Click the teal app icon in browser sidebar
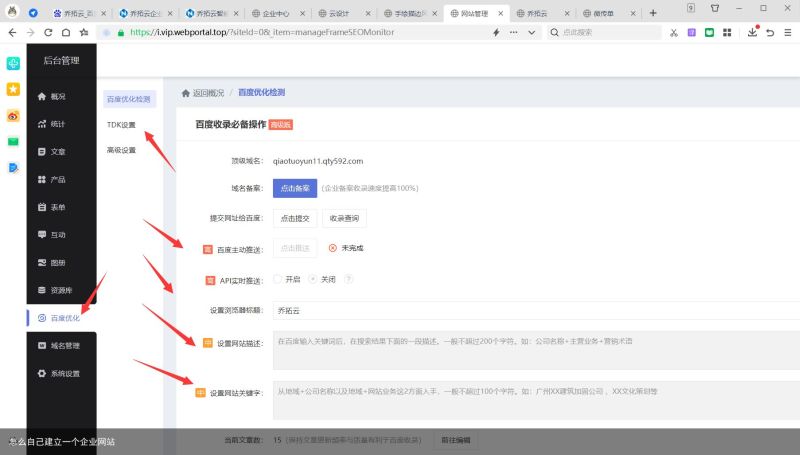Screen dimensions: 800x455 [13, 63]
